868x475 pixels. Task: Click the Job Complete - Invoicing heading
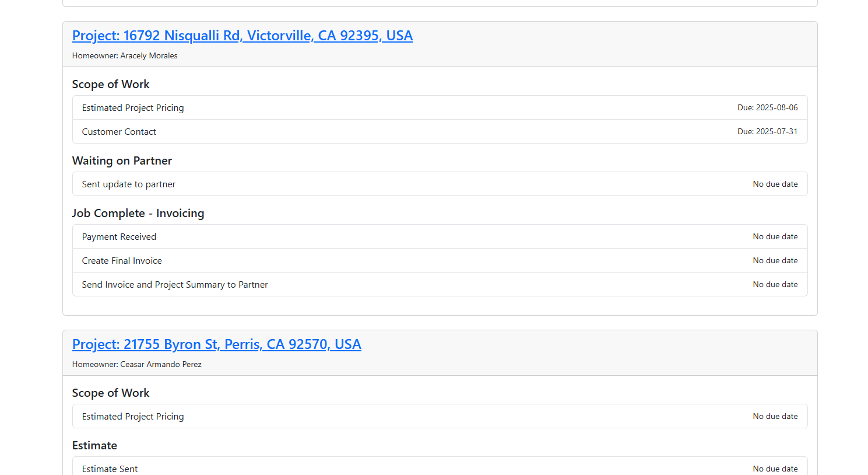[138, 214]
